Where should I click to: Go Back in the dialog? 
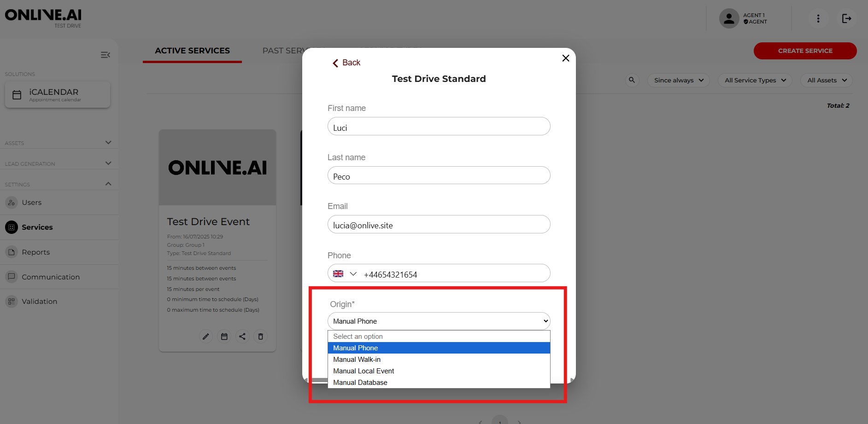tap(346, 63)
